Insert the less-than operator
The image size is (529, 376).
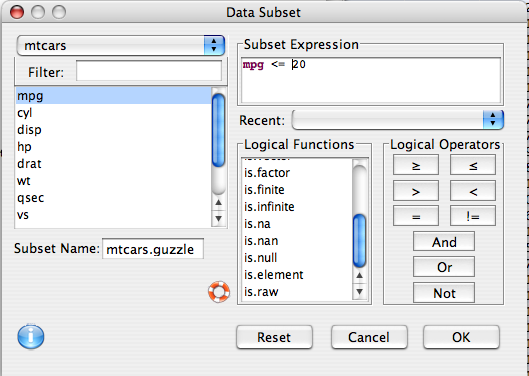(x=473, y=191)
